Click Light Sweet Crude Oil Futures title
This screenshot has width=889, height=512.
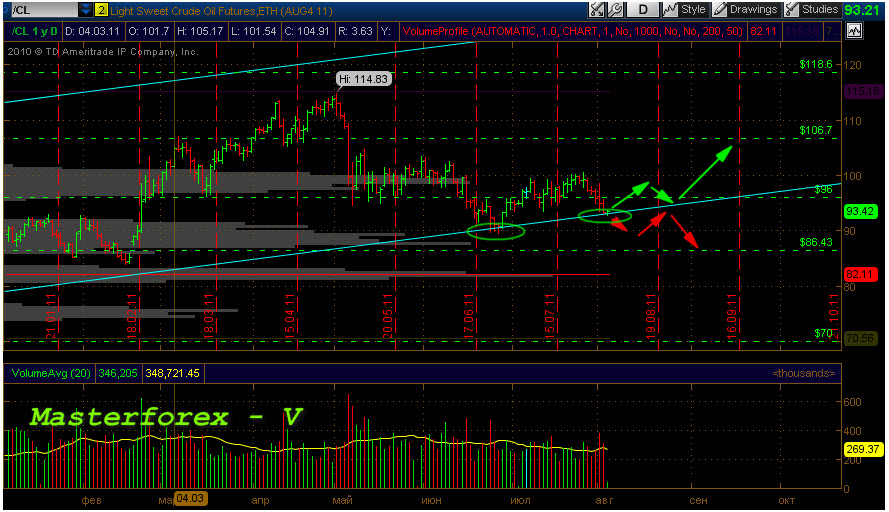coord(222,11)
